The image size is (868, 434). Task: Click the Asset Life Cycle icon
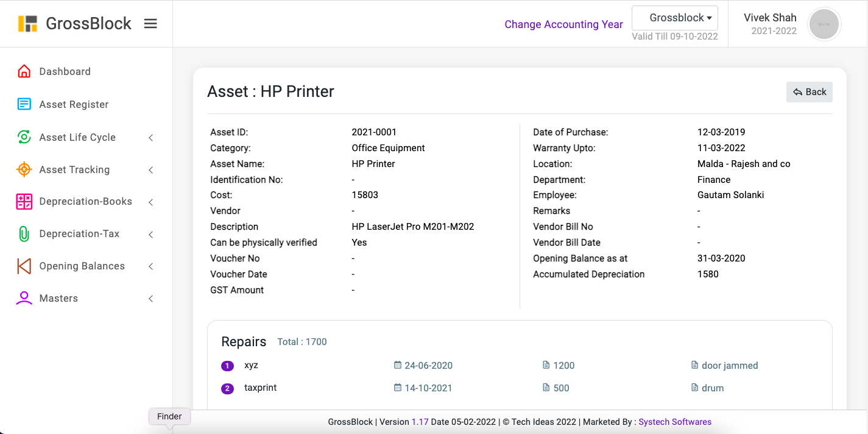click(x=24, y=137)
